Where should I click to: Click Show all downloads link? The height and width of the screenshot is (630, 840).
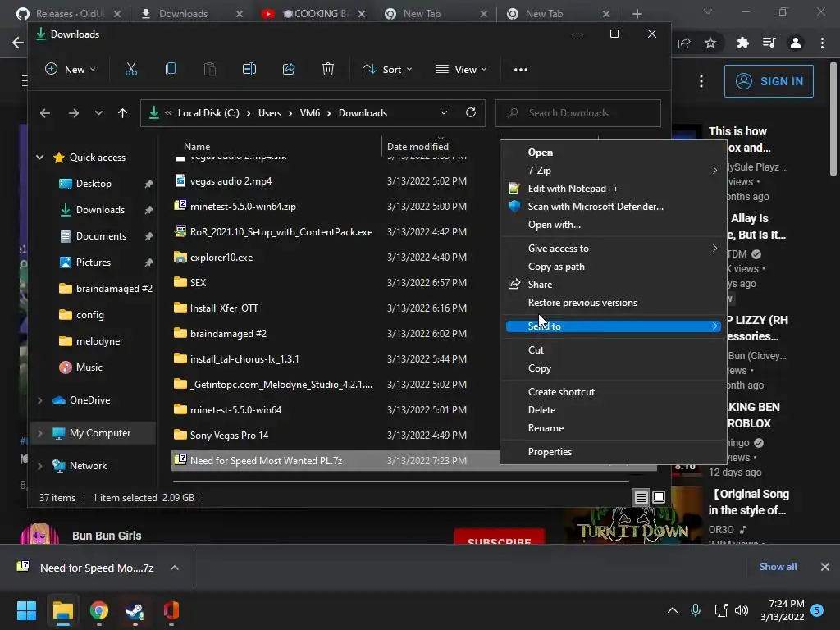pos(778,567)
